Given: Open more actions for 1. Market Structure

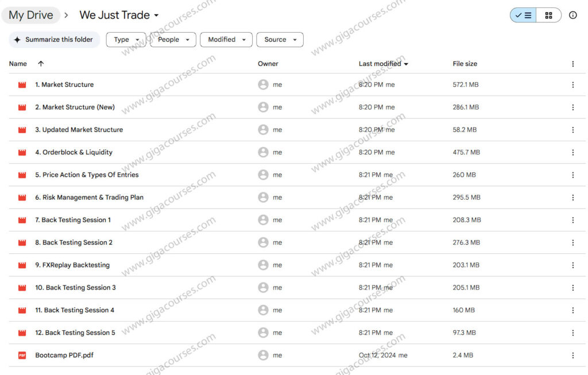Looking at the screenshot, I should click(572, 85).
